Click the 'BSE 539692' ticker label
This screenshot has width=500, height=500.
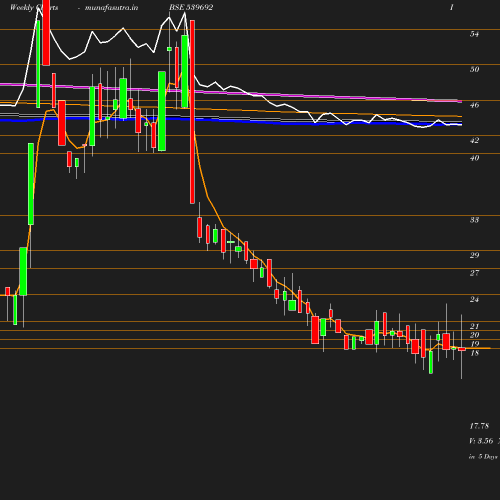191,8
